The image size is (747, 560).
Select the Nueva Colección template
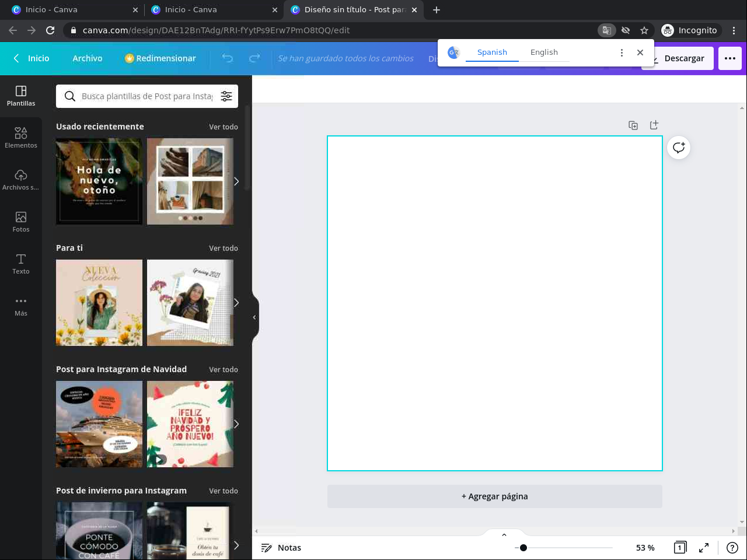click(x=99, y=303)
